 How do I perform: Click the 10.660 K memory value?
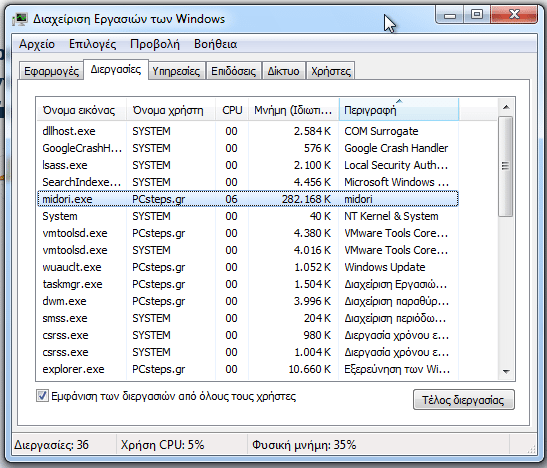click(309, 369)
